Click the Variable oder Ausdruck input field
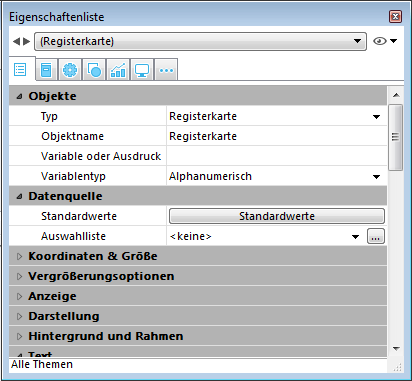Image resolution: width=412 pixels, height=381 pixels. [x=277, y=156]
